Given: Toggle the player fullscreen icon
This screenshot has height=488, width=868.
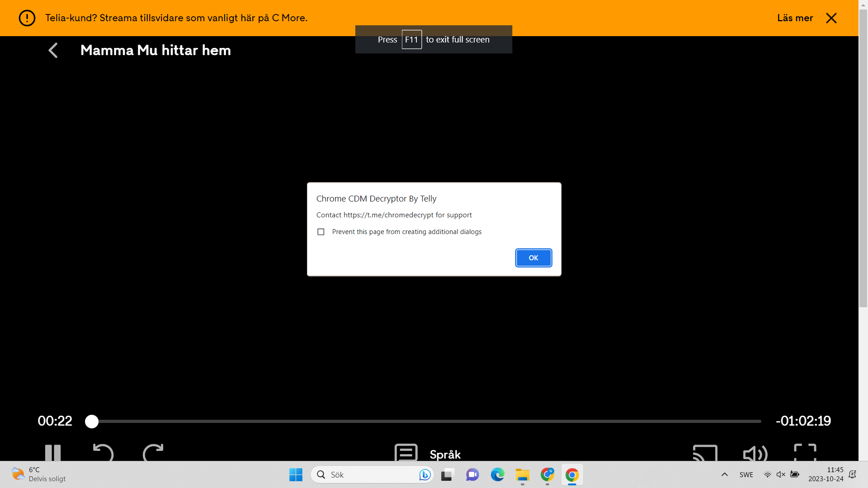Looking at the screenshot, I should pyautogui.click(x=805, y=453).
